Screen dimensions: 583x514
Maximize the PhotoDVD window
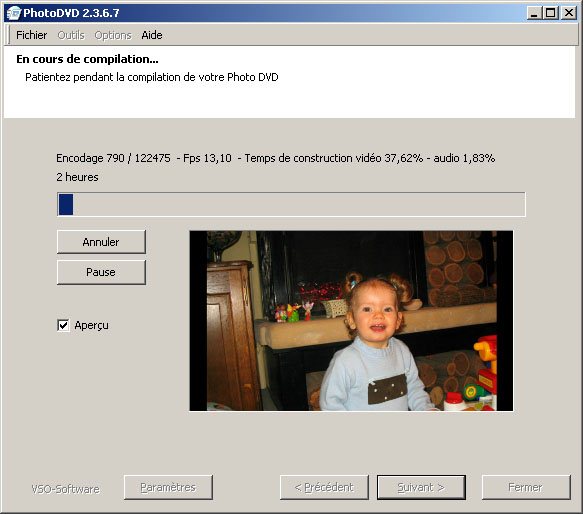click(x=551, y=13)
